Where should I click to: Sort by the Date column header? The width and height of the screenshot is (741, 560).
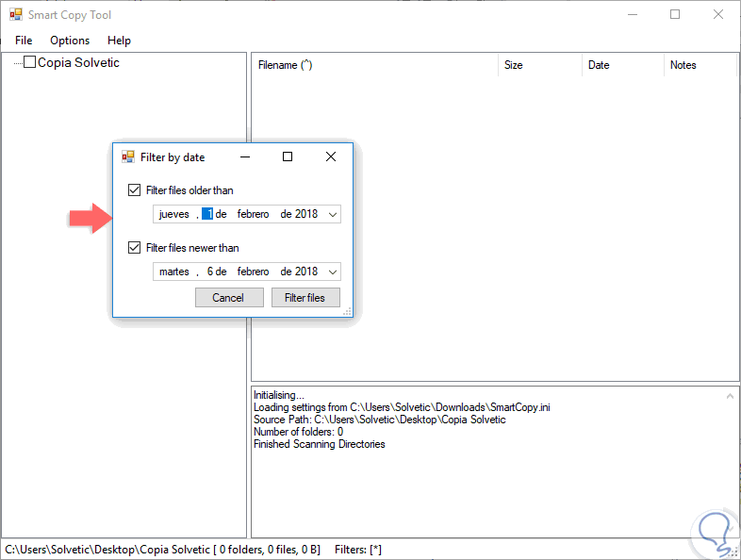[x=623, y=65]
